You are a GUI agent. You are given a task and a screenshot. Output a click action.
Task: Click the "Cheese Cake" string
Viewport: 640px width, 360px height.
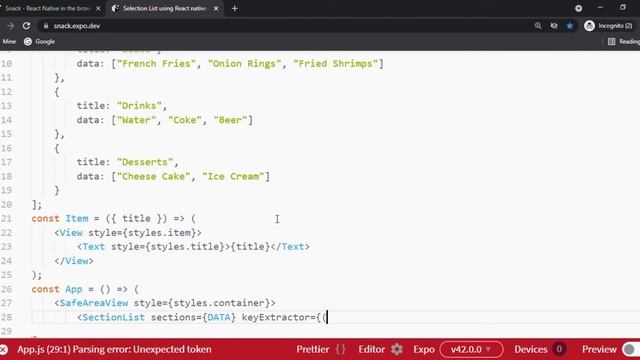tap(154, 176)
